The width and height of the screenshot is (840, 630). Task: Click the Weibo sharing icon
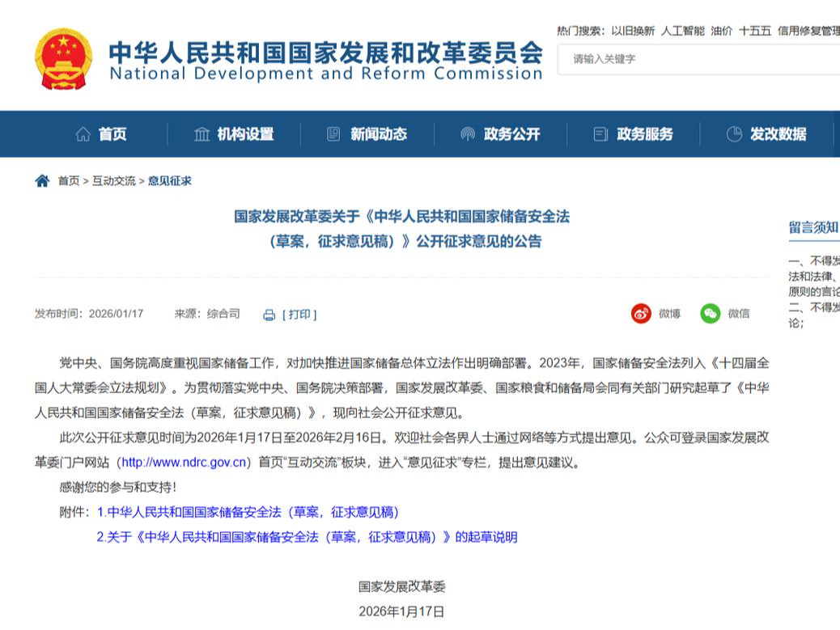click(640, 314)
